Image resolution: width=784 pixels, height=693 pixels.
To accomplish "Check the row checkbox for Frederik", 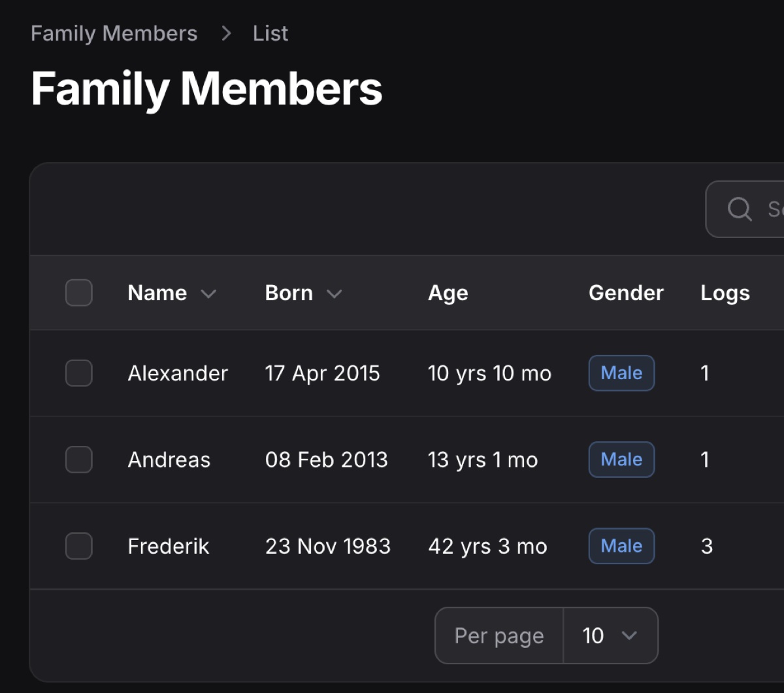I will 78,546.
